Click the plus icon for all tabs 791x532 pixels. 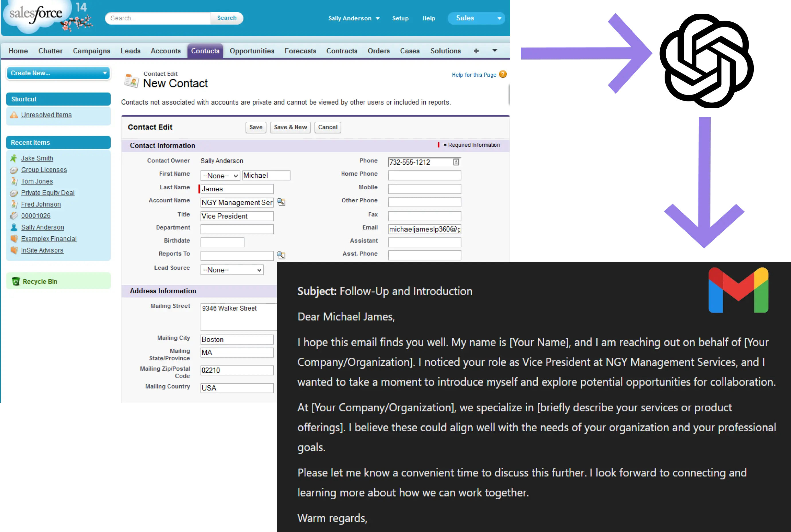tap(476, 51)
